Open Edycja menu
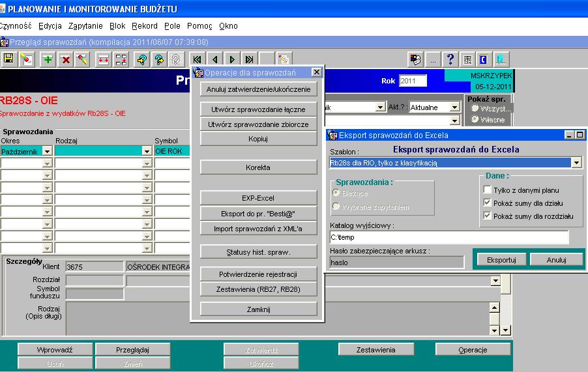This screenshot has width=588, height=372. 50,26
